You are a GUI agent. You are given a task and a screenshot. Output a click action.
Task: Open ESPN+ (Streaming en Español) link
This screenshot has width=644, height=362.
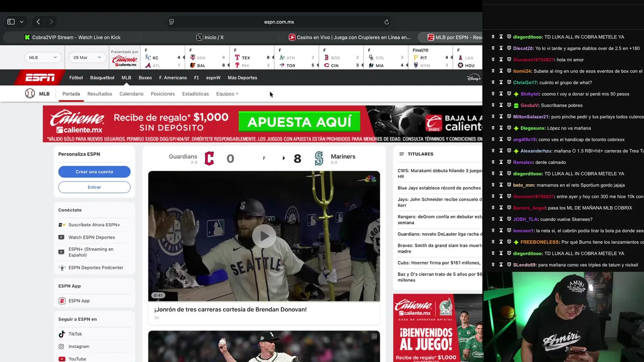(x=91, y=252)
